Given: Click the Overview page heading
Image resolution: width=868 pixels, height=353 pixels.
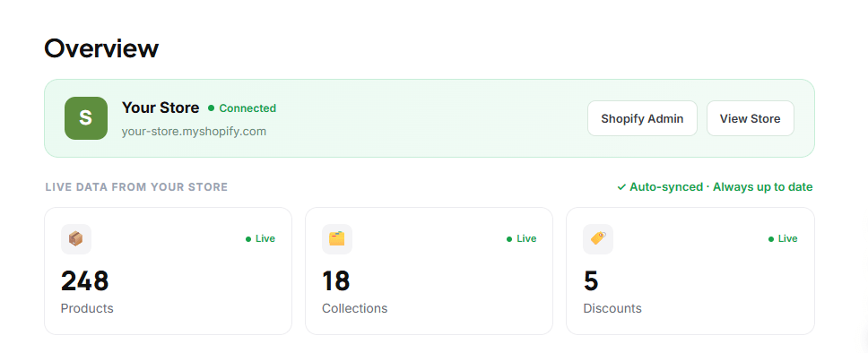Looking at the screenshot, I should coord(101,48).
